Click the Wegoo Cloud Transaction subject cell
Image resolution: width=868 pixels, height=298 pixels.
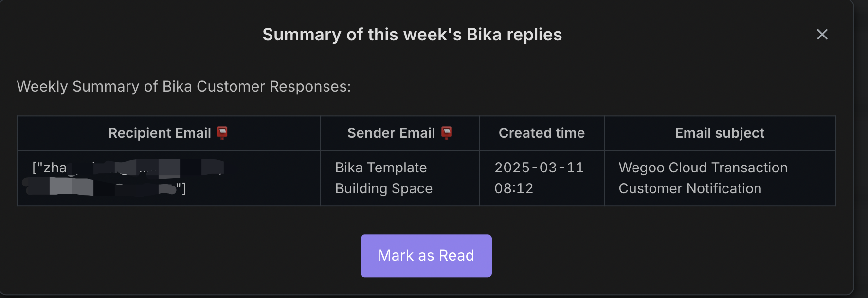point(720,178)
